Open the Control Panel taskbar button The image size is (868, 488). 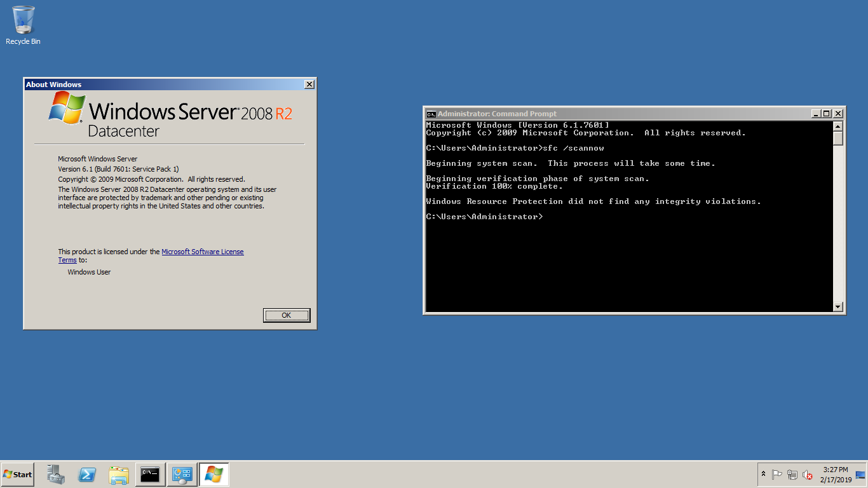tap(182, 475)
